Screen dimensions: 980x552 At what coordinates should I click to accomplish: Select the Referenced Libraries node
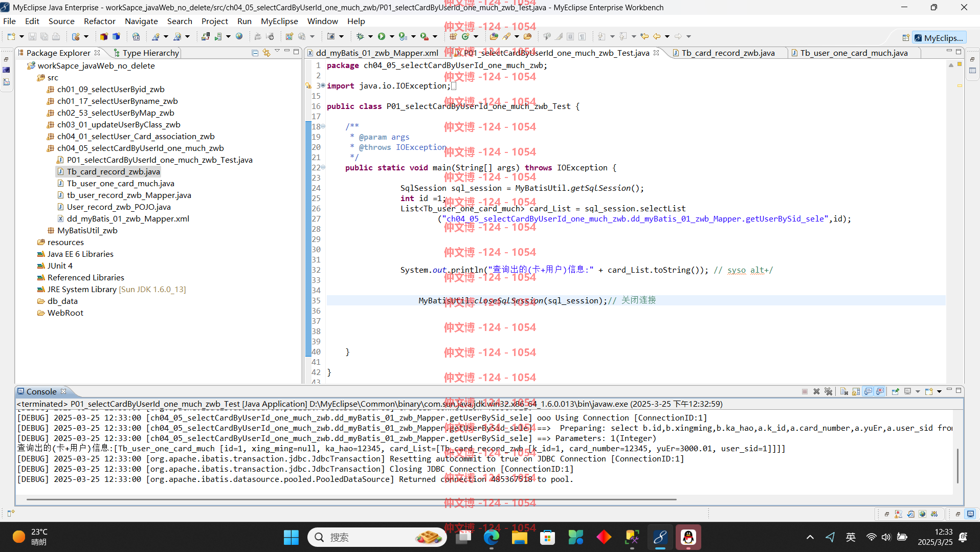pos(85,277)
